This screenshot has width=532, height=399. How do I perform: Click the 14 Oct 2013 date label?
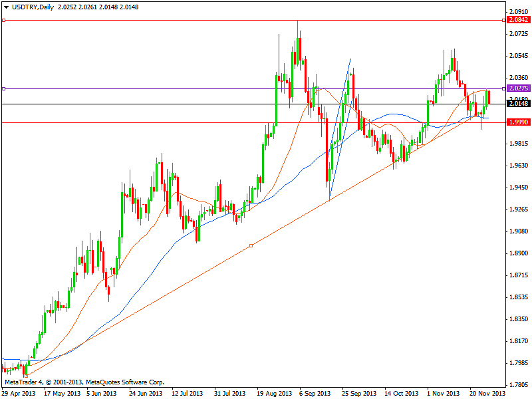(402, 393)
